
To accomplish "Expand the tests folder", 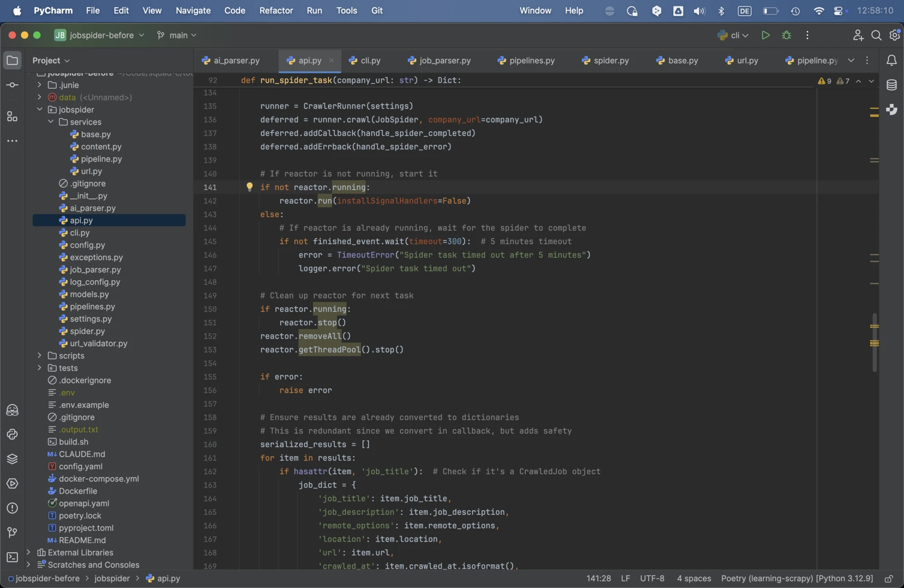I will click(40, 368).
